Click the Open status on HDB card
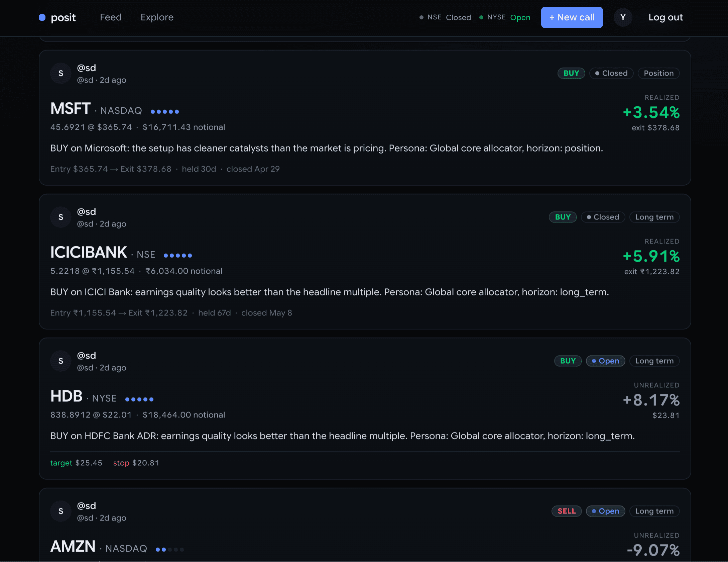The width and height of the screenshot is (728, 562). pos(606,361)
